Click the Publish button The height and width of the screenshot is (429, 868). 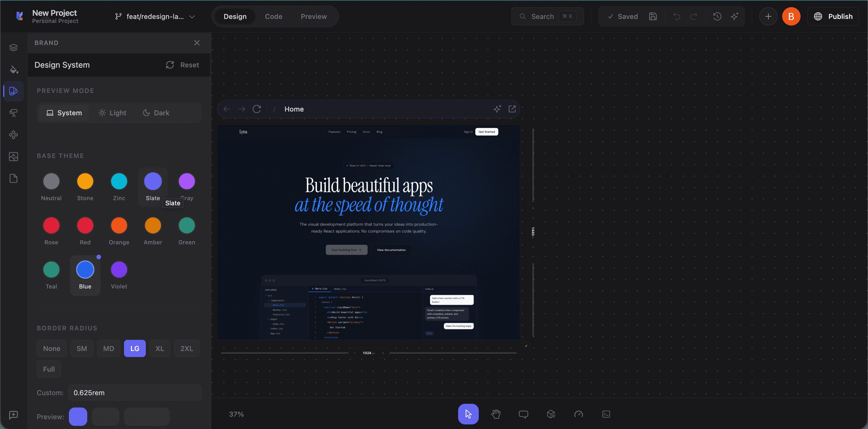[x=833, y=17]
